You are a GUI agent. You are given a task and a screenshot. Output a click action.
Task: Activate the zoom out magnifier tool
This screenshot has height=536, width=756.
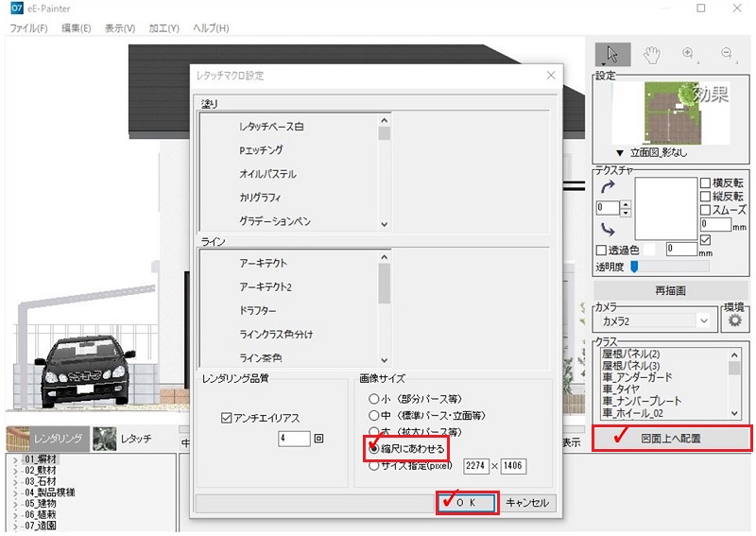(x=727, y=54)
